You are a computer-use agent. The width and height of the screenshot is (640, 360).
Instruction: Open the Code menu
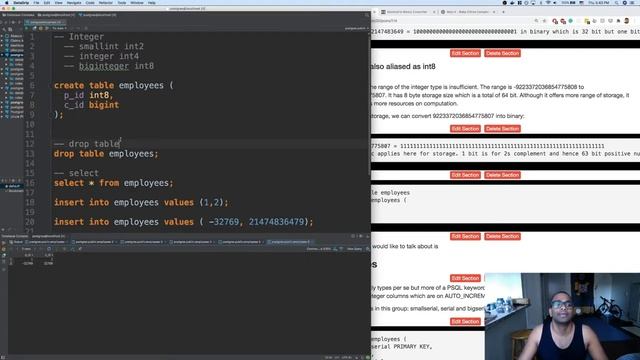point(90,3)
